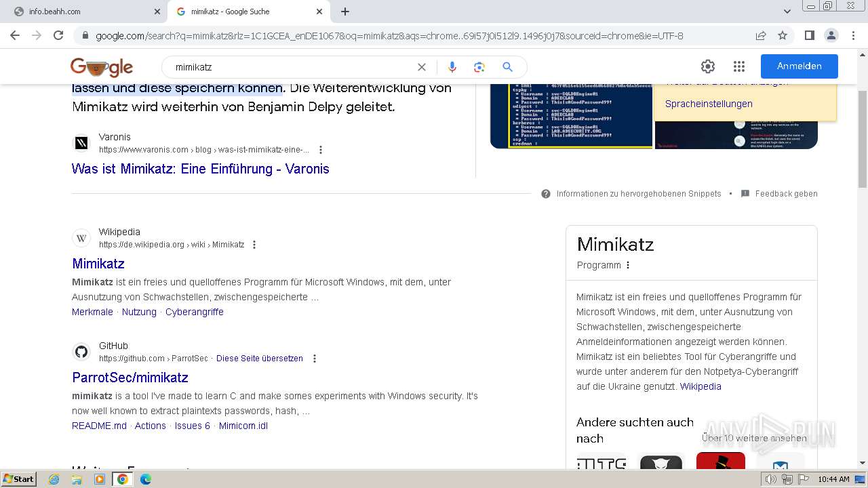Open Windows Media Player from taskbar

point(100,479)
